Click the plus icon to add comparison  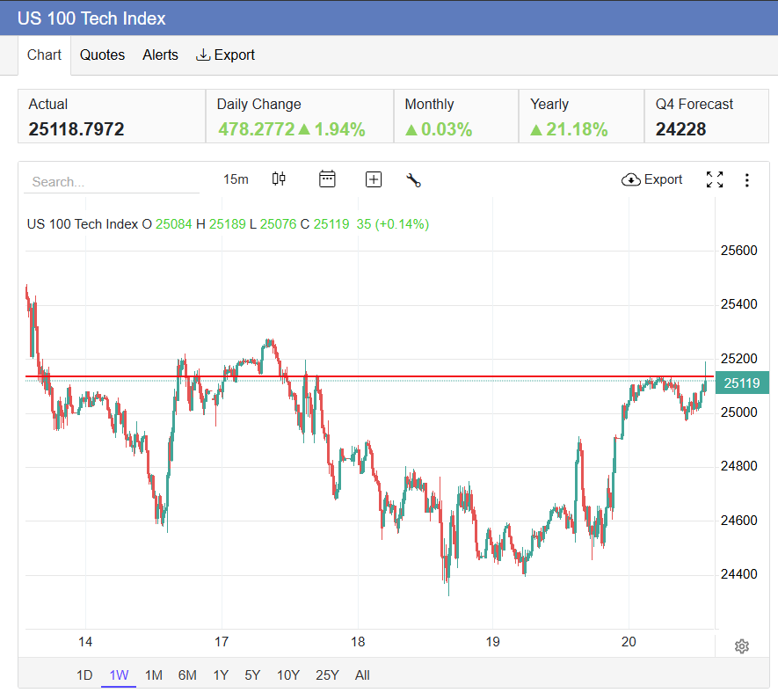coord(374,179)
